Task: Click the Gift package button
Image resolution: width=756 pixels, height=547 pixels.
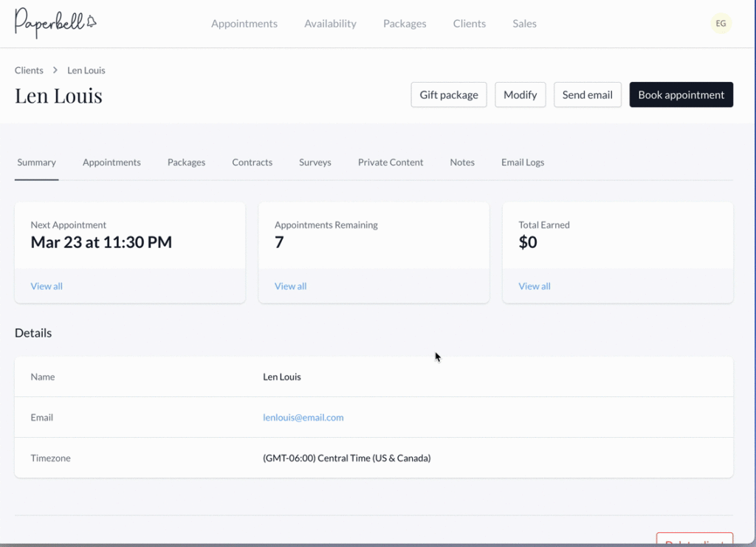Action: [x=448, y=94]
